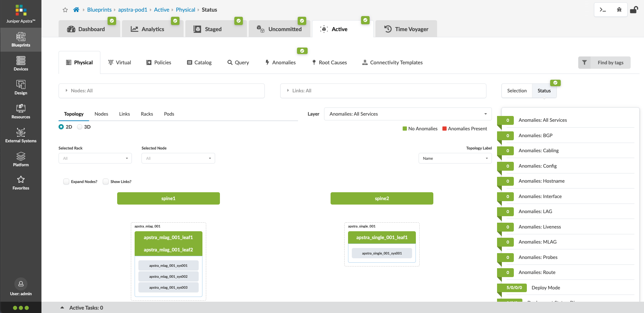Select the 3D topology view
This screenshot has width=644, height=313.
coord(80,127)
